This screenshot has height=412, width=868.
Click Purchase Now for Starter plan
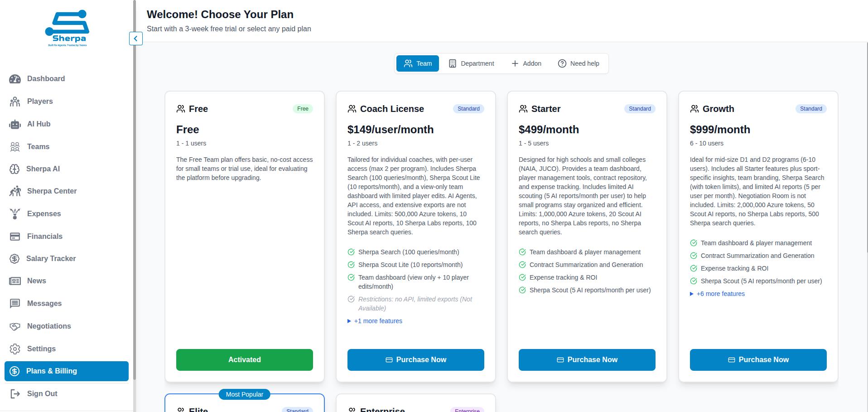tap(587, 360)
